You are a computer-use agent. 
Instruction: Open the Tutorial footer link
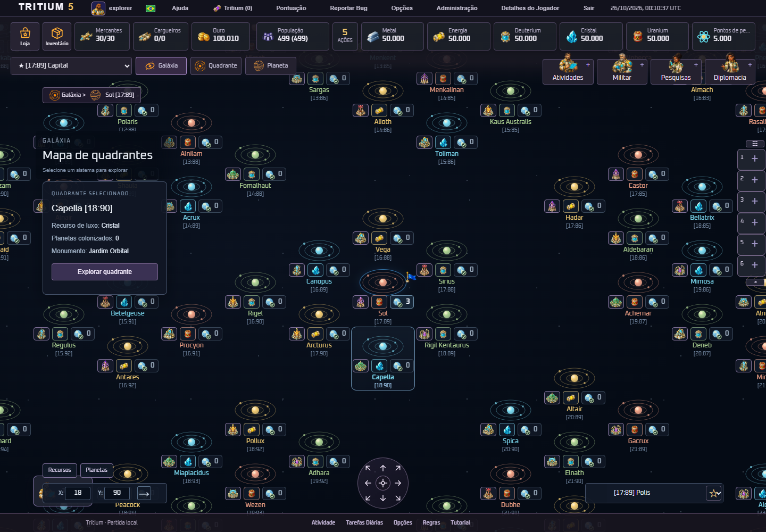460,522
